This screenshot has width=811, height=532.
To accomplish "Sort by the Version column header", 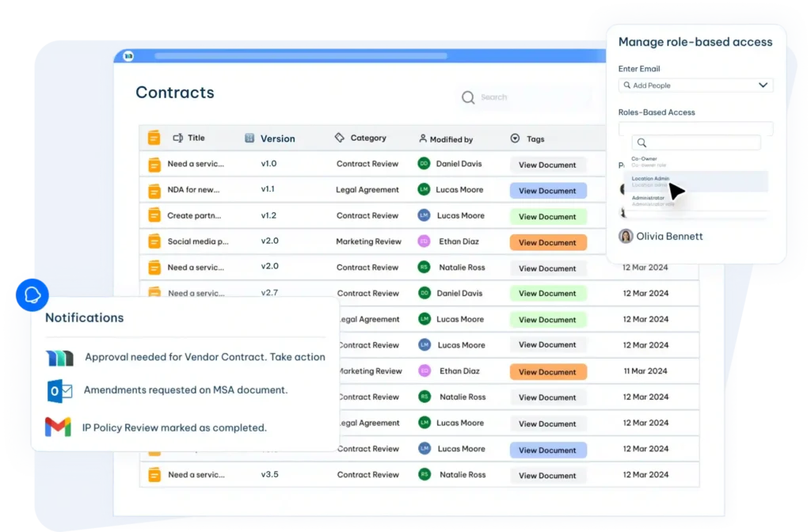I will click(x=277, y=139).
